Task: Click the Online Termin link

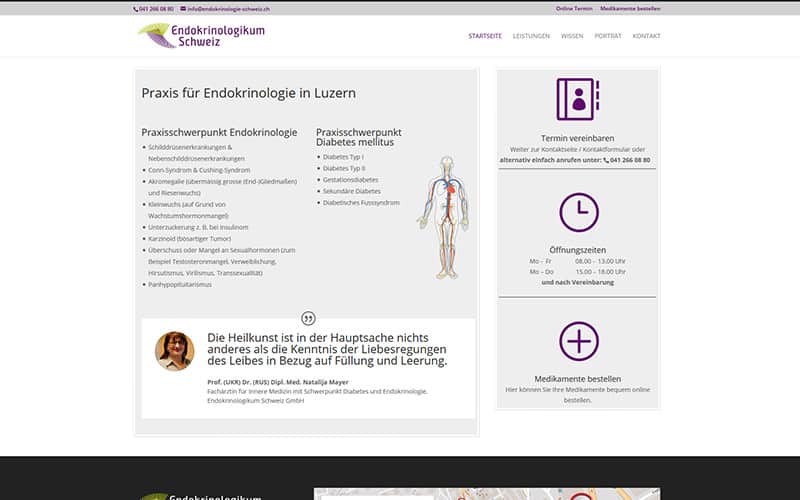Action: point(574,9)
